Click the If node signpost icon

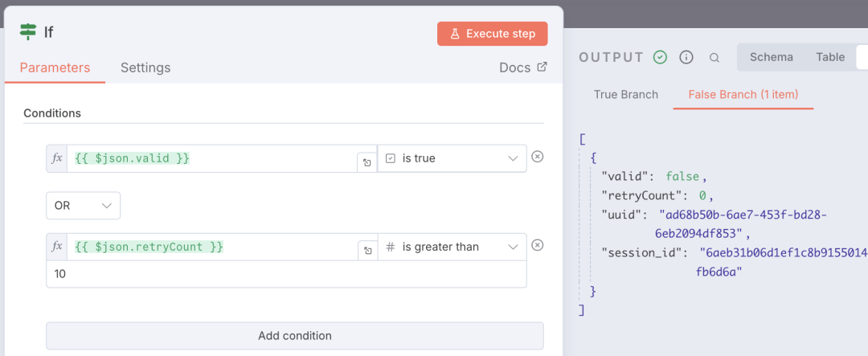[28, 32]
